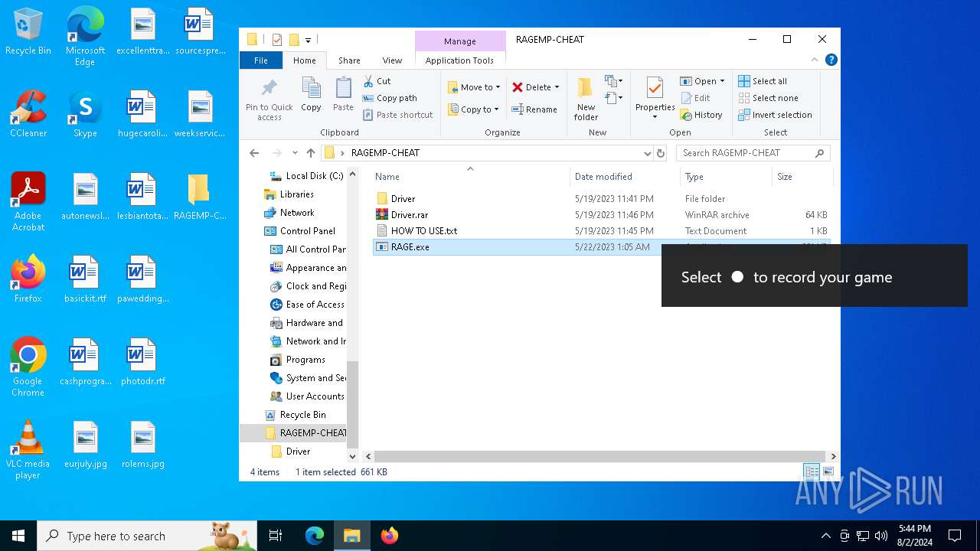Open Explorer Help question mark icon
Viewport: 980px width, 551px height.
831,60
